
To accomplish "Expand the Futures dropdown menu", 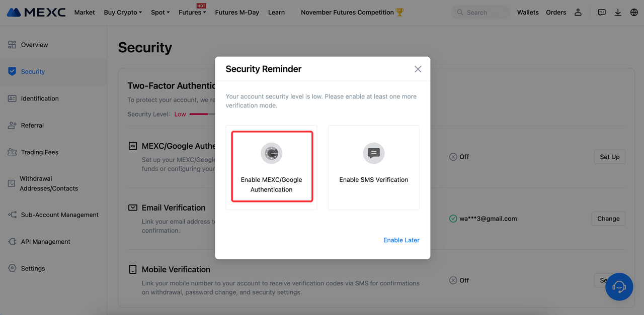I will coord(192,12).
